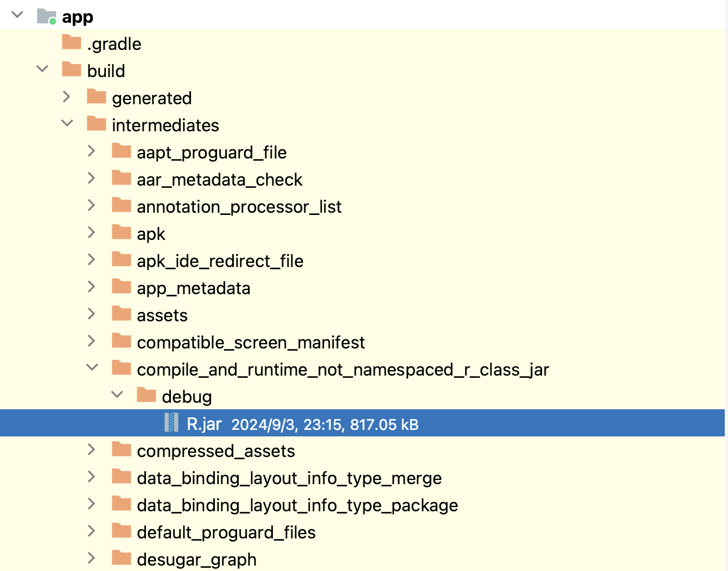
Task: Expand the desugar_graph folder arrow
Action: pyautogui.click(x=92, y=558)
